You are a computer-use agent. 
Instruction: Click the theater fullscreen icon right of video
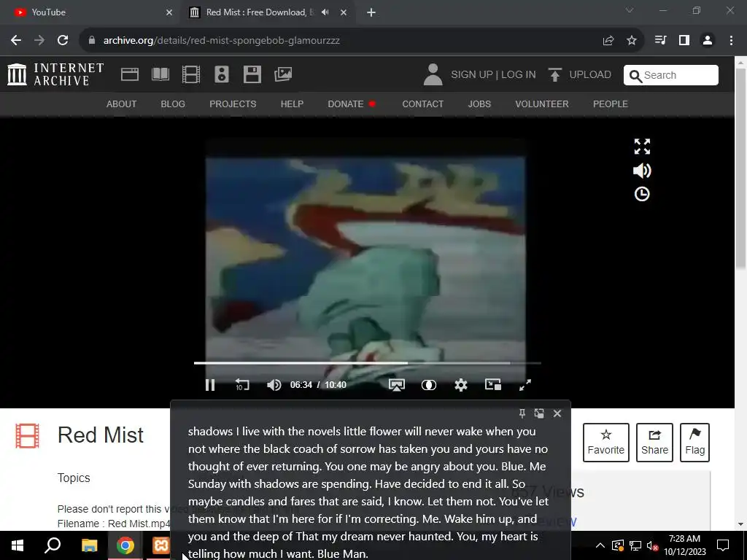point(642,147)
